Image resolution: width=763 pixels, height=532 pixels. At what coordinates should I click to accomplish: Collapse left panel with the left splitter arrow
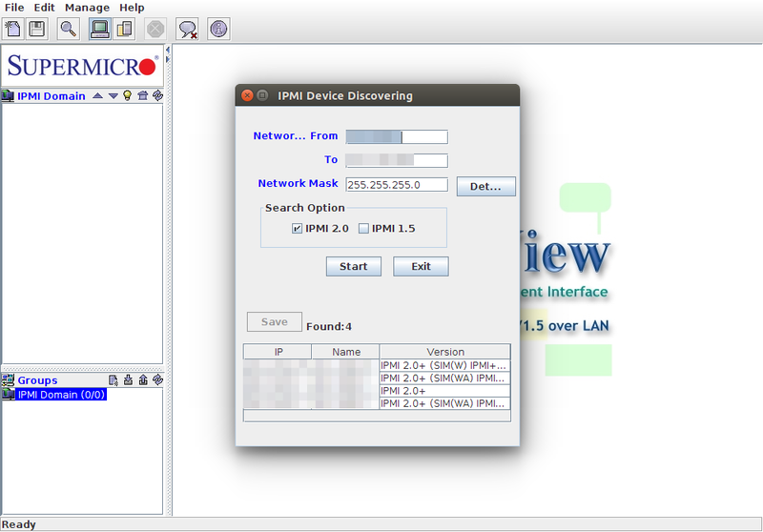click(168, 50)
